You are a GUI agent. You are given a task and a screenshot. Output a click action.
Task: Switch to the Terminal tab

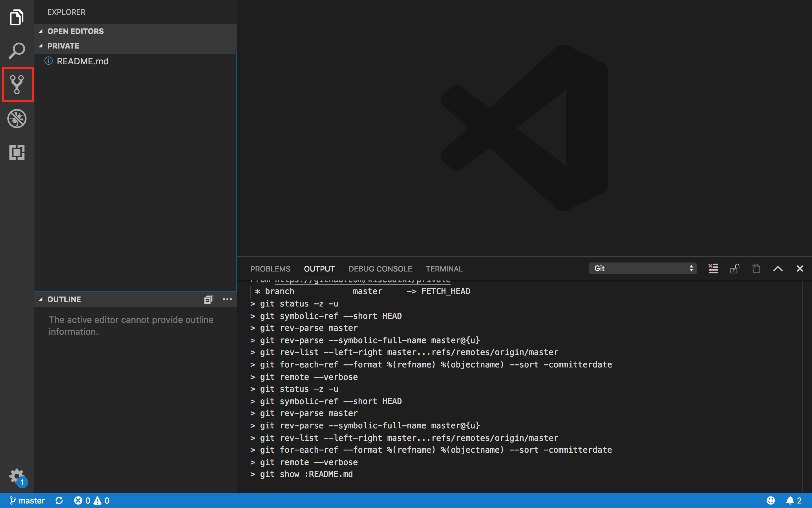(444, 269)
